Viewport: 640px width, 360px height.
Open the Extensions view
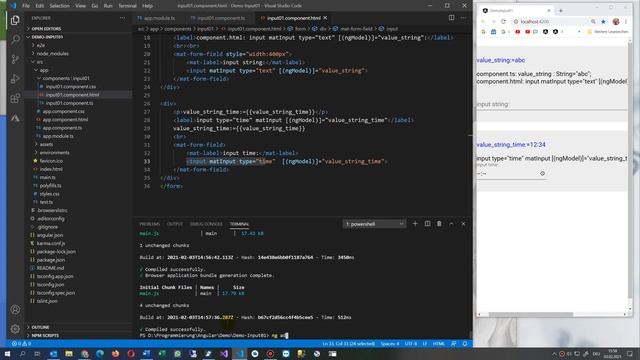click(x=15, y=98)
